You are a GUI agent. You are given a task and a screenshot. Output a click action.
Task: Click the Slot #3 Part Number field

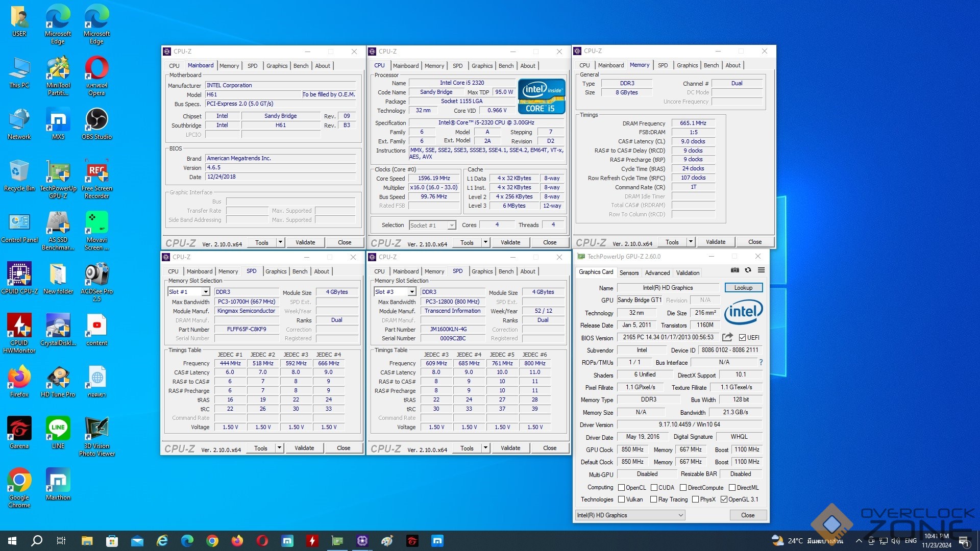pyautogui.click(x=452, y=329)
